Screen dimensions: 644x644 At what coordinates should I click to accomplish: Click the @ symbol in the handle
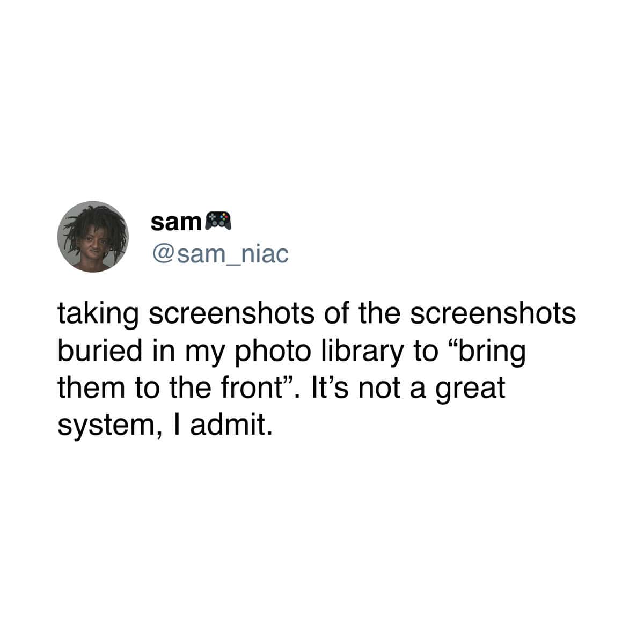coord(163,256)
